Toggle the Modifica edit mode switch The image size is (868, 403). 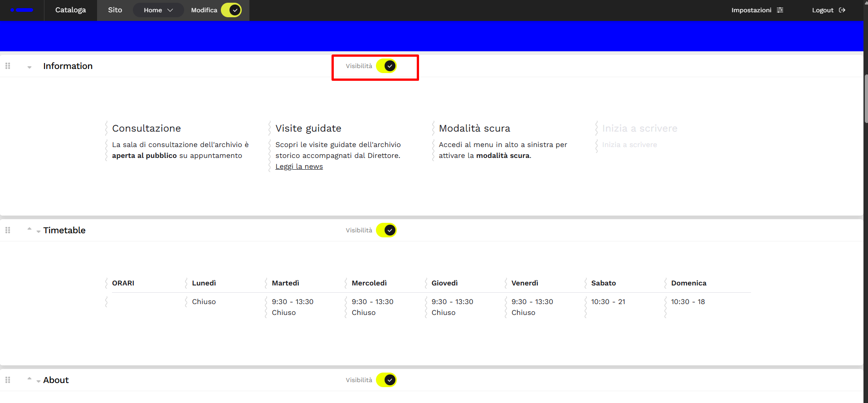231,10
